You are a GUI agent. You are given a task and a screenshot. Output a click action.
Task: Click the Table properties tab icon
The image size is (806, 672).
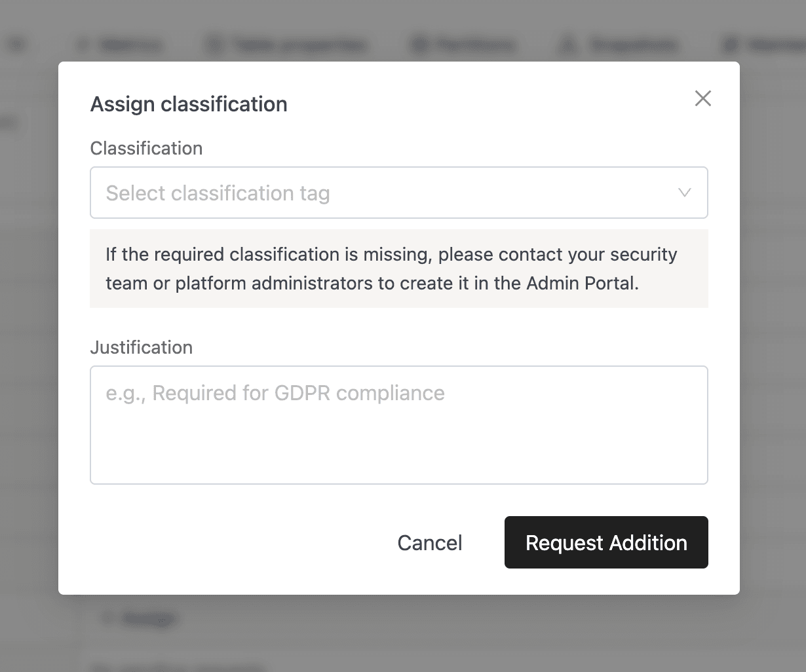[x=214, y=45]
